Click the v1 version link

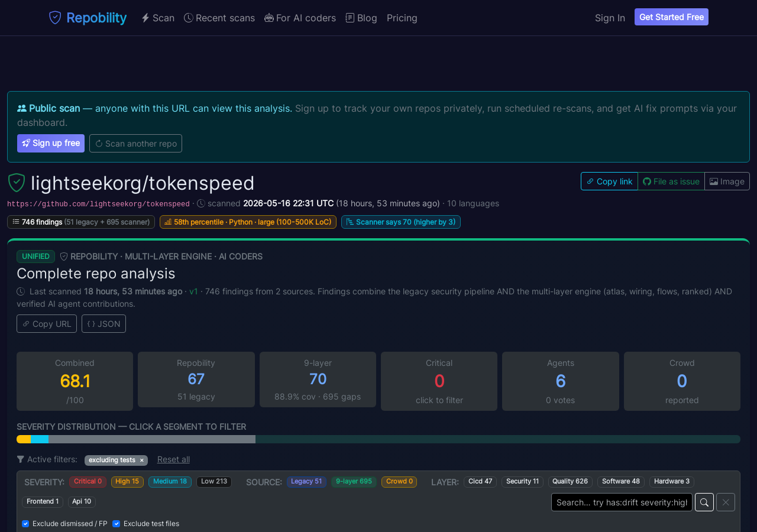[193, 291]
